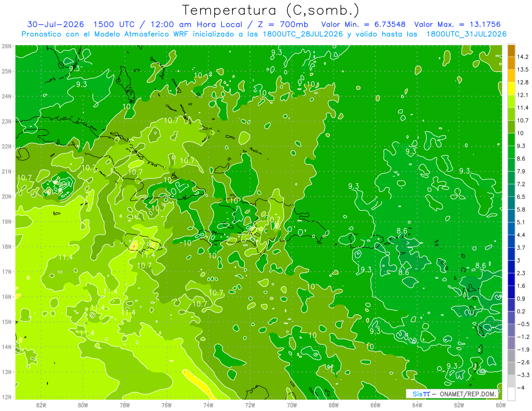This screenshot has height=411, width=532.
Task: Click the yellow swatch between 12.1 and 12.8
Action: point(511,89)
